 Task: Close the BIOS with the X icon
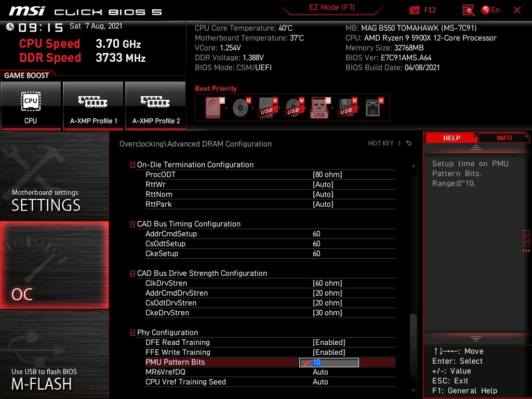[x=517, y=10]
